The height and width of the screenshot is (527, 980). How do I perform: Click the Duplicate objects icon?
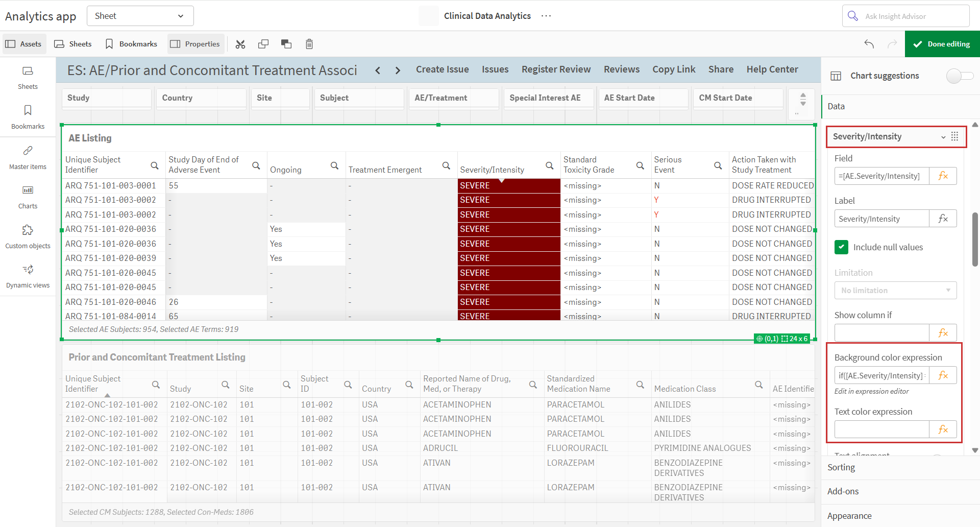pos(263,44)
